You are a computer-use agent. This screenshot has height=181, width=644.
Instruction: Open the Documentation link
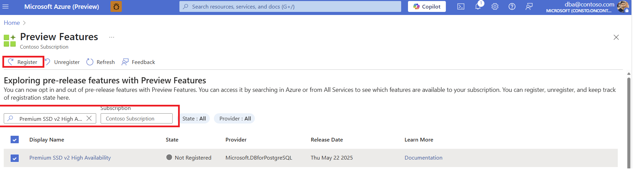point(423,158)
